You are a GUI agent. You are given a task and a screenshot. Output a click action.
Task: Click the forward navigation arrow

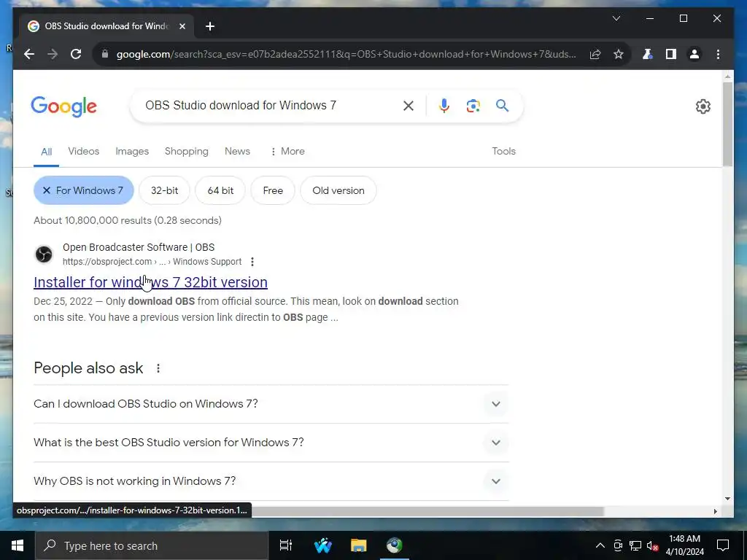tap(53, 54)
